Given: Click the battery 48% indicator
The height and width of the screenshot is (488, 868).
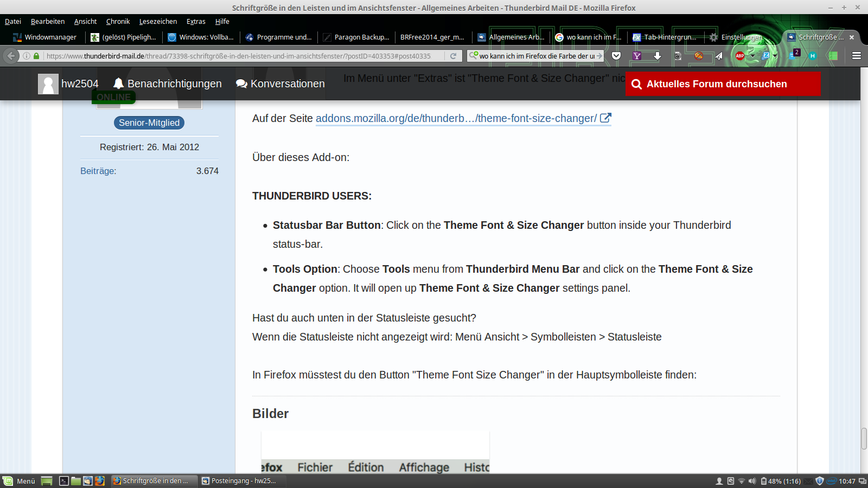Looking at the screenshot, I should [x=781, y=481].
